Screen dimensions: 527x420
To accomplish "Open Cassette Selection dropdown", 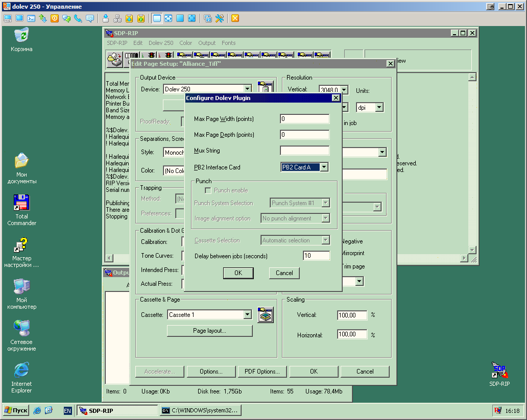I will (x=325, y=240).
